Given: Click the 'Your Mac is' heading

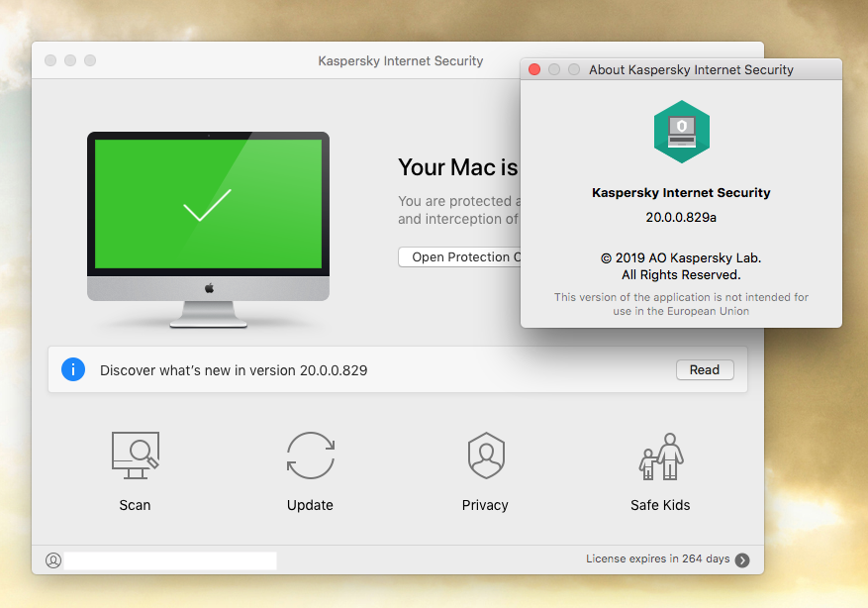Looking at the screenshot, I should [458, 167].
